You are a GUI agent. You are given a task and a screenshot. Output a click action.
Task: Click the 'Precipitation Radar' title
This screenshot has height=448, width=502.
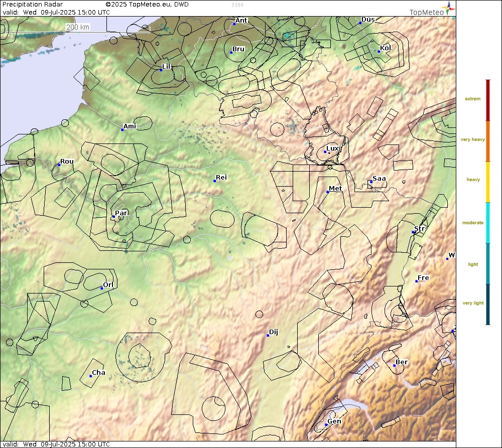coord(33,5)
